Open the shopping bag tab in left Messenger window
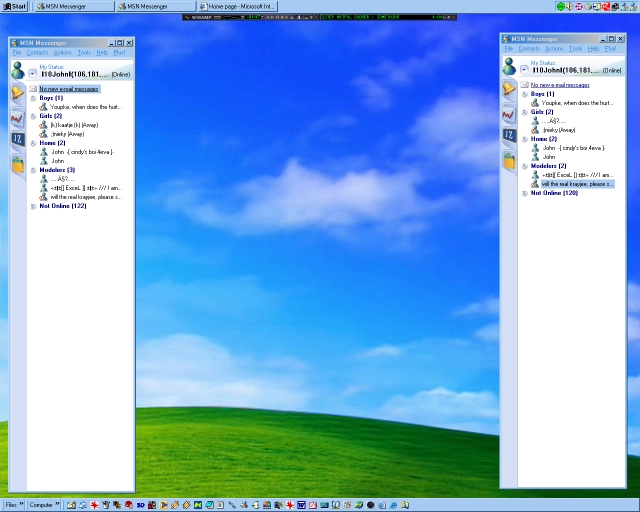Screen dimensions: 640x512 click(18, 164)
